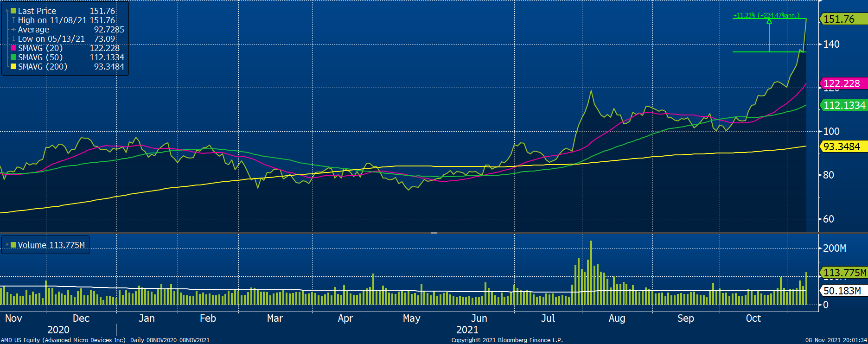
Task: Click the 200M volume axis label
Action: [x=835, y=248]
